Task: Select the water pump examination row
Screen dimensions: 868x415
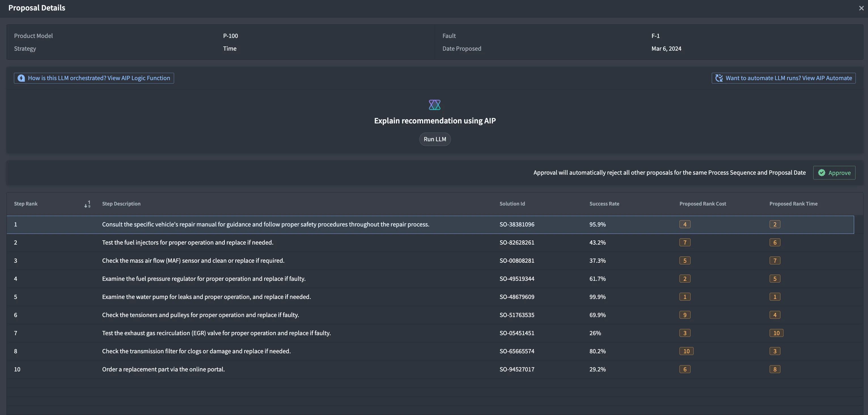Action: (x=206, y=297)
